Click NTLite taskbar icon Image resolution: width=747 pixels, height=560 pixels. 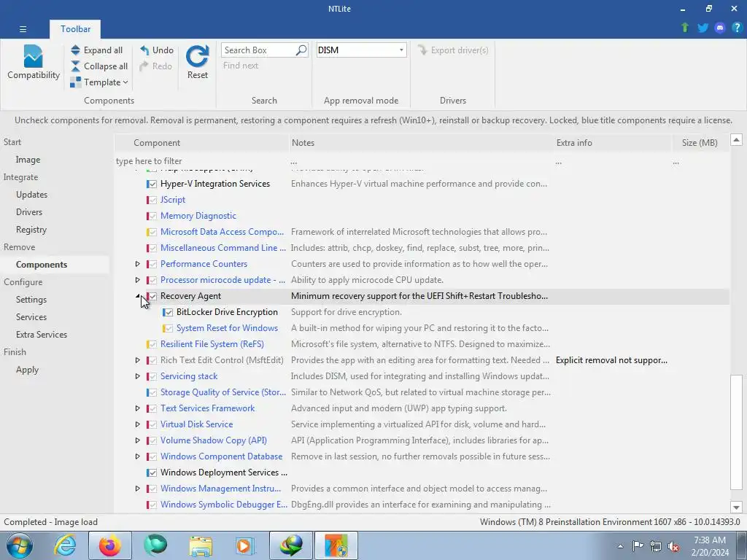coord(336,545)
